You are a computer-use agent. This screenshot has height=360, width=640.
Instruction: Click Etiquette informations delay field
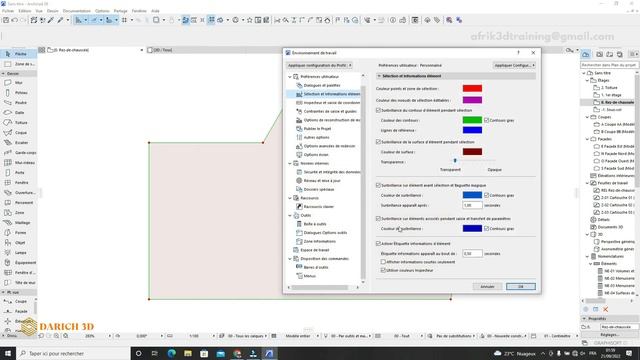coord(472,253)
